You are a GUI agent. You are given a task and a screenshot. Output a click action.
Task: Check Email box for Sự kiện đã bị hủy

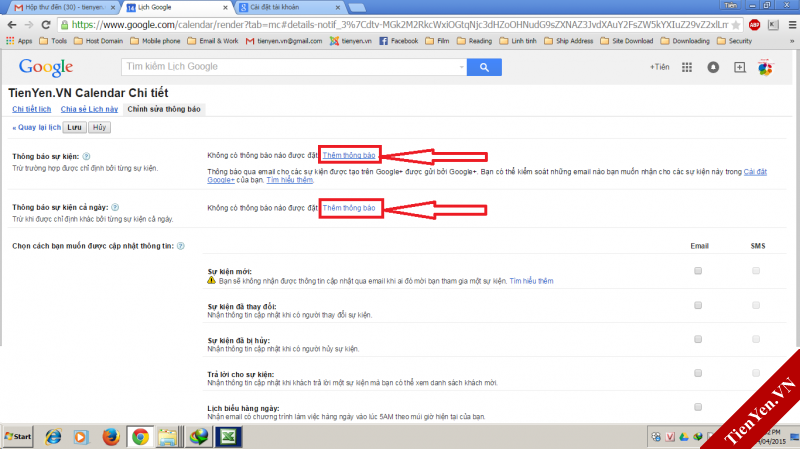(698, 339)
